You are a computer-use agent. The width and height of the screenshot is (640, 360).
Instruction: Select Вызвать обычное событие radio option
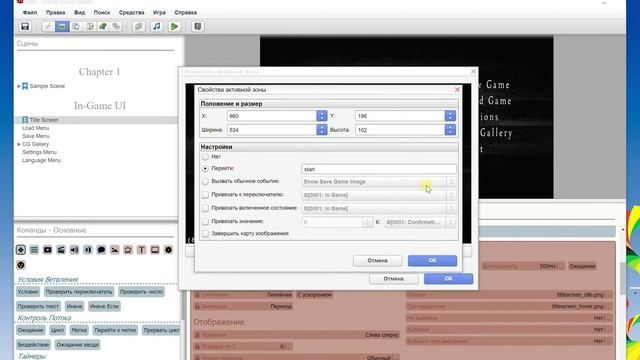(x=205, y=181)
